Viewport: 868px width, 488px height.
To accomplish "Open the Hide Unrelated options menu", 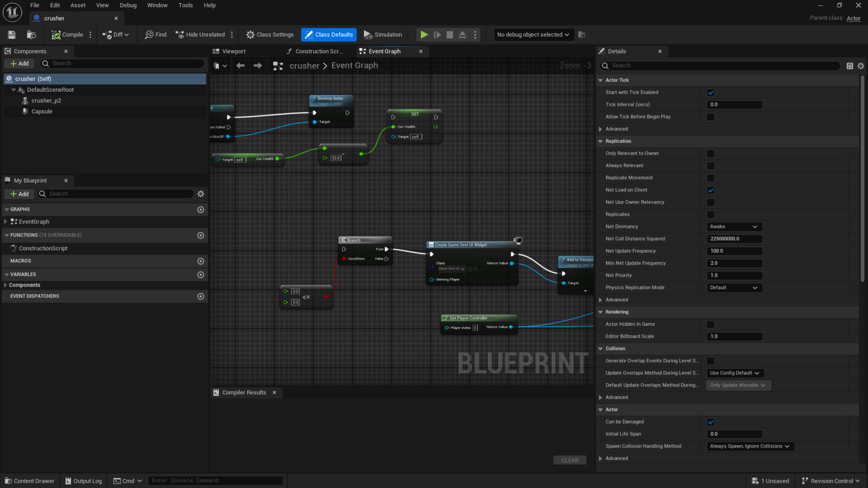I will [232, 35].
